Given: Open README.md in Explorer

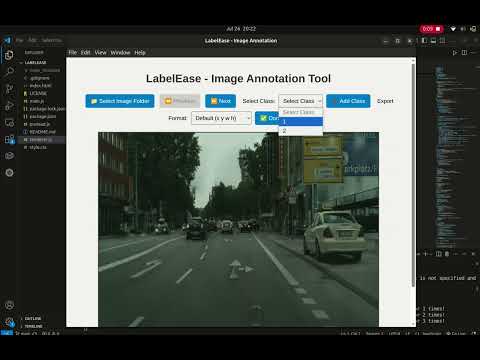Looking at the screenshot, I should tap(42, 132).
